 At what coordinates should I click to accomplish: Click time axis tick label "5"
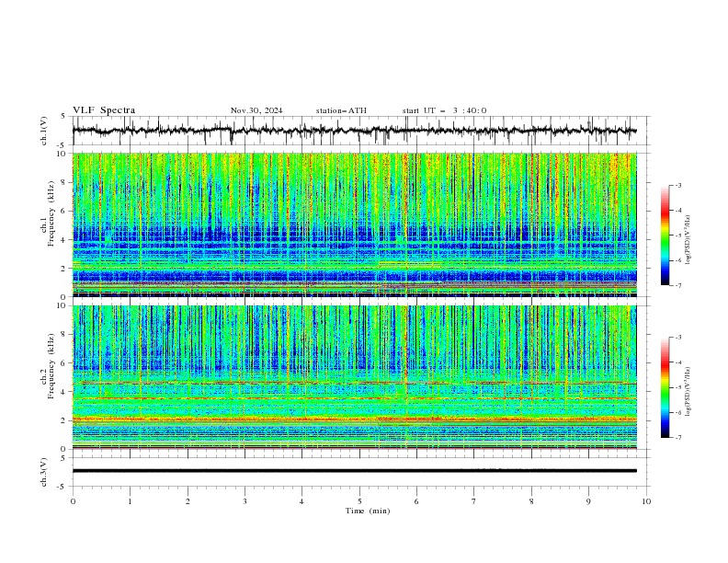click(x=359, y=501)
